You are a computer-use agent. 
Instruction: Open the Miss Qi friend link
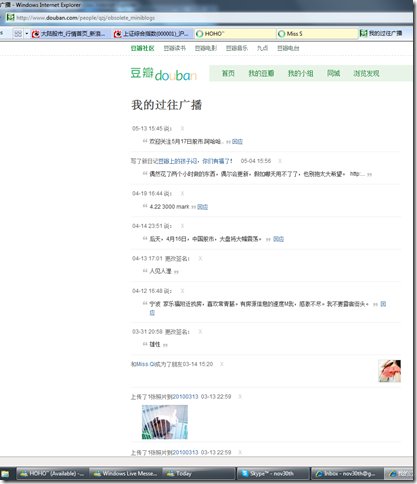coord(146,364)
